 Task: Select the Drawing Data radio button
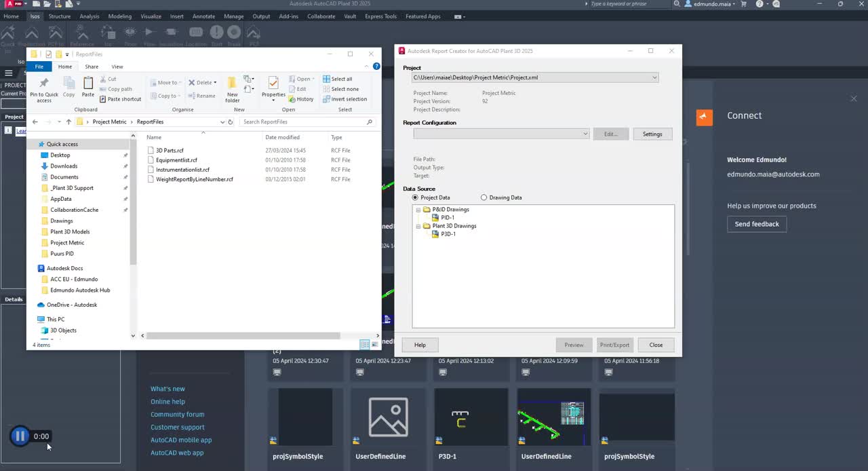click(x=484, y=197)
